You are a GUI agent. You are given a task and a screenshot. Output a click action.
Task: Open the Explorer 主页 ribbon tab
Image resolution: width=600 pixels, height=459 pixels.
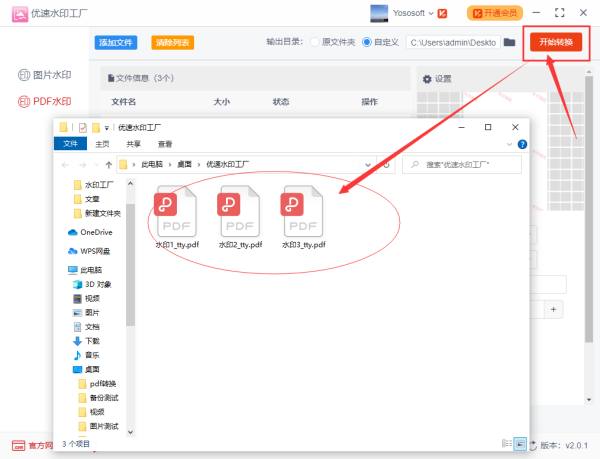pos(102,144)
